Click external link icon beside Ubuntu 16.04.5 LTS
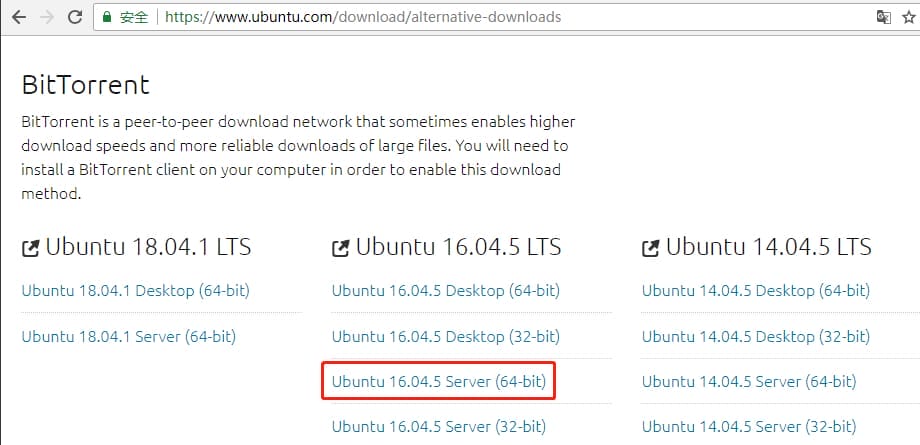Screen dimensions: 920x445 (x=341, y=247)
